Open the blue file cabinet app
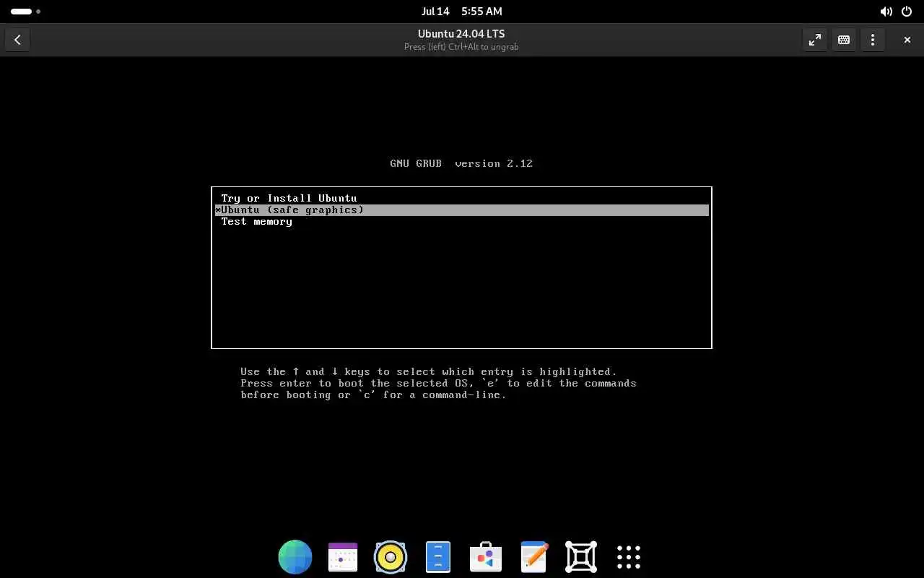The width and height of the screenshot is (924, 578). 438,557
